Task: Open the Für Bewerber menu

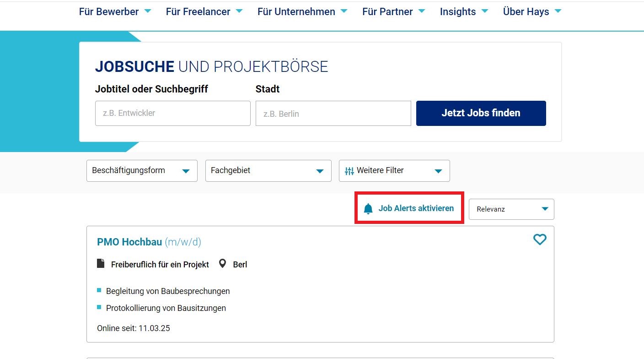Action: tap(115, 11)
